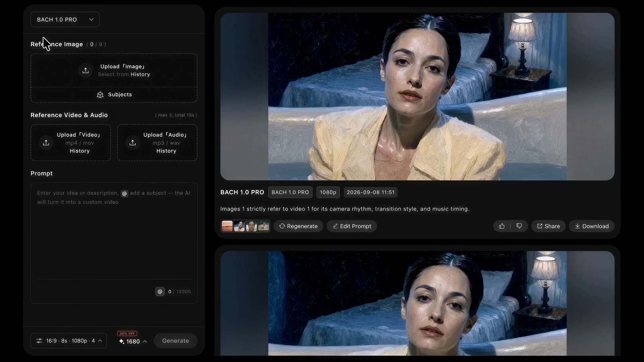
Task: Expand the 1680 credits chevron
Action: (x=145, y=341)
